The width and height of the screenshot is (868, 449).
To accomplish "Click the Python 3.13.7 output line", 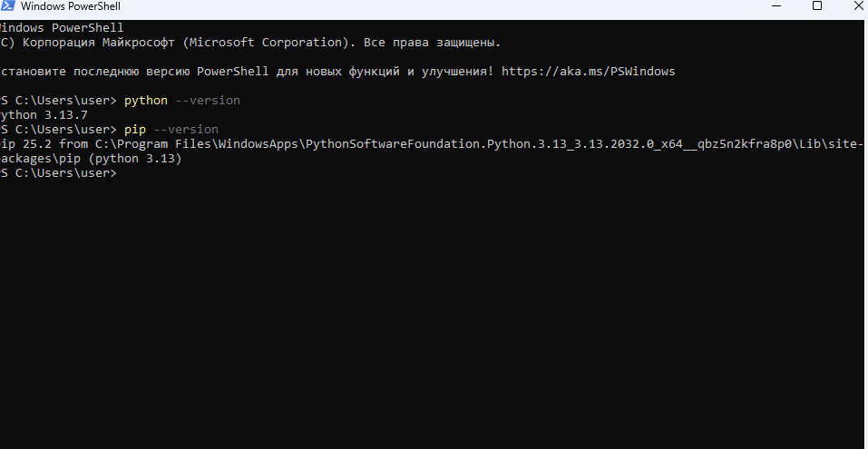I will (x=44, y=115).
